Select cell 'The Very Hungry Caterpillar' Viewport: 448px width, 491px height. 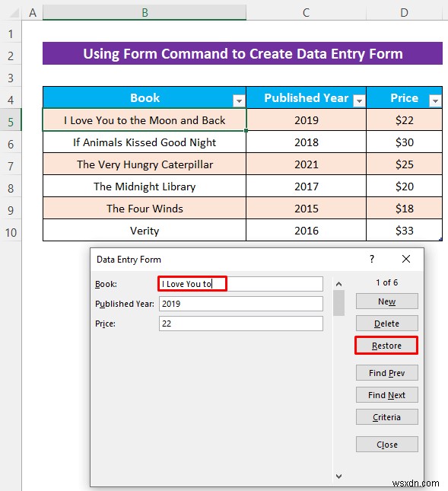[x=145, y=164]
